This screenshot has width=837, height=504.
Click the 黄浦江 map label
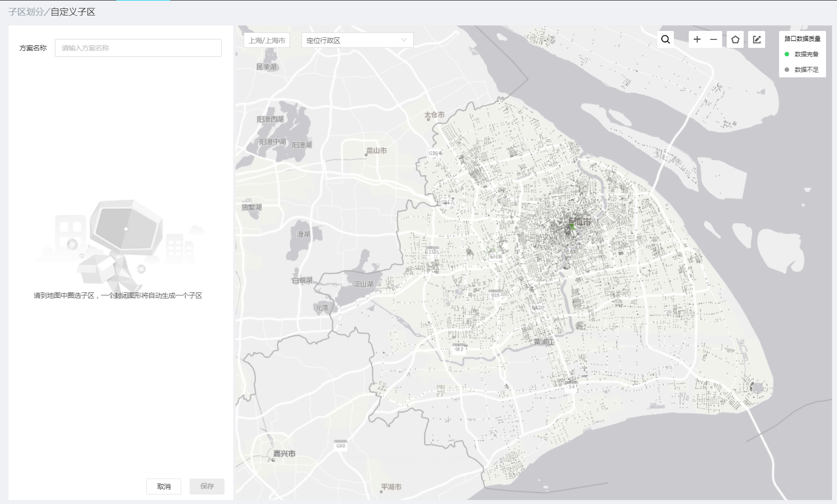tap(544, 342)
